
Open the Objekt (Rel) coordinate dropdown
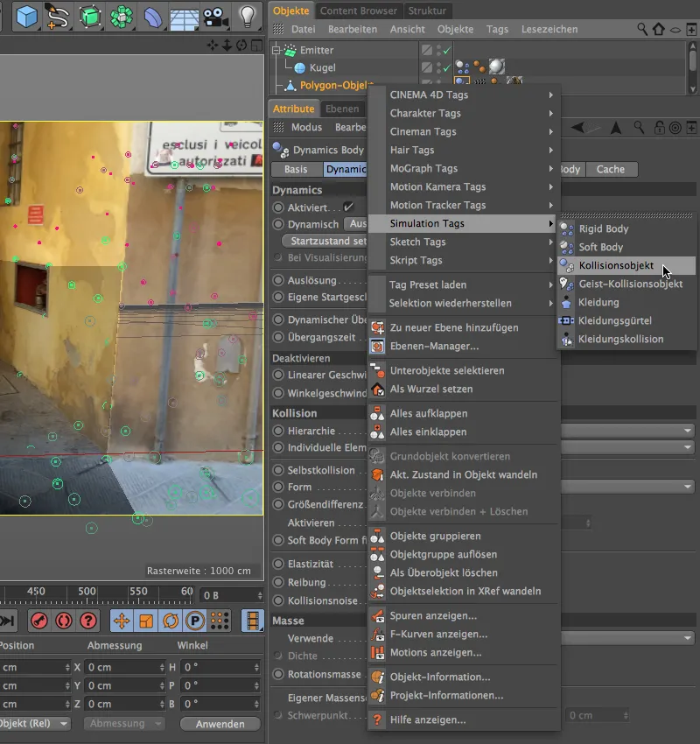click(x=37, y=724)
